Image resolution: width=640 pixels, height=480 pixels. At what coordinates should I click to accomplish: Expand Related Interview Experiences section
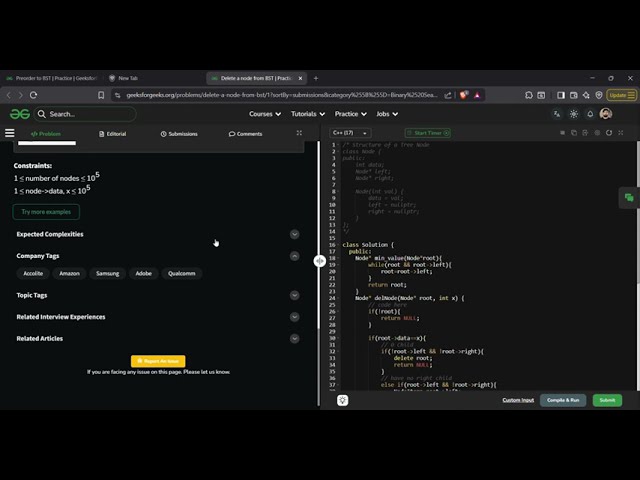coord(294,317)
